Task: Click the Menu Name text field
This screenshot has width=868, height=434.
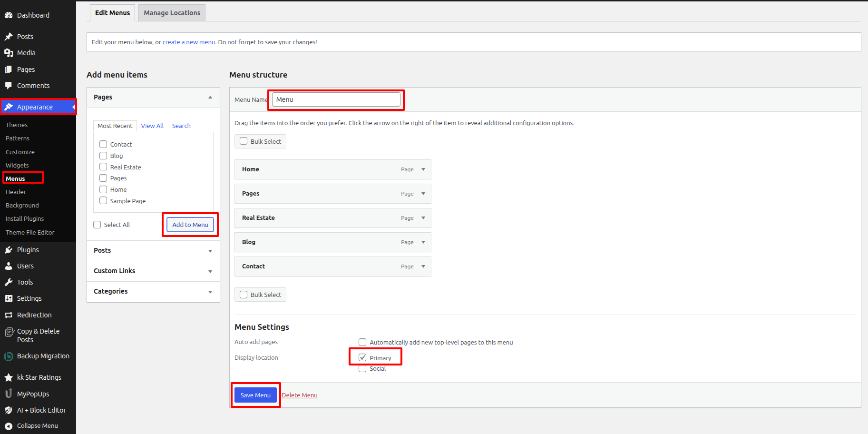Action: pos(336,99)
